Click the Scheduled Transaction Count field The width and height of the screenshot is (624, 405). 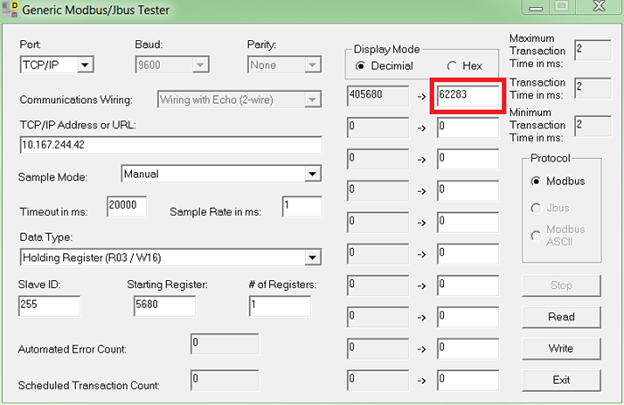click(224, 380)
